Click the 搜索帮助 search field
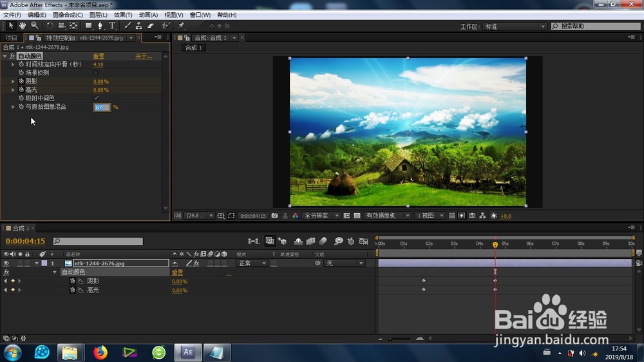Viewport: 644px width, 362px height. click(596, 26)
